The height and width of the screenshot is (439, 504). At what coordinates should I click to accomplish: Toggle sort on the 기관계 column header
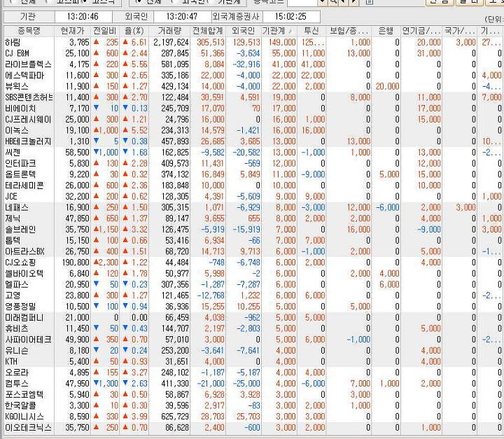[279, 31]
